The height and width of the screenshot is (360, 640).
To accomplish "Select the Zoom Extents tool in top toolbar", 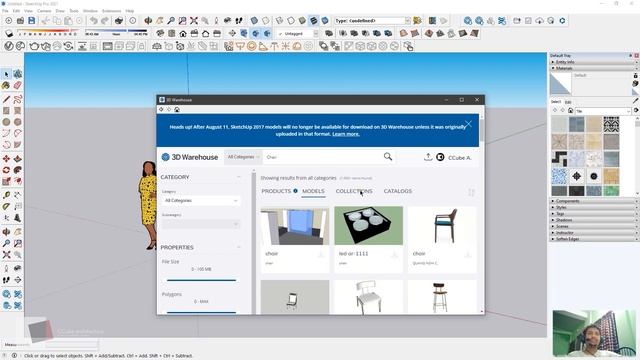I will pyautogui.click(x=194, y=20).
